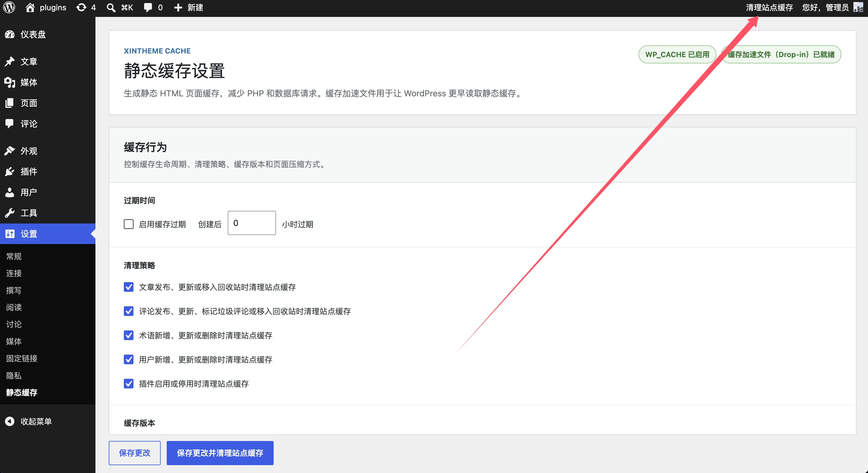Click the 清理策略 label
This screenshot has width=868, height=473.
(140, 265)
